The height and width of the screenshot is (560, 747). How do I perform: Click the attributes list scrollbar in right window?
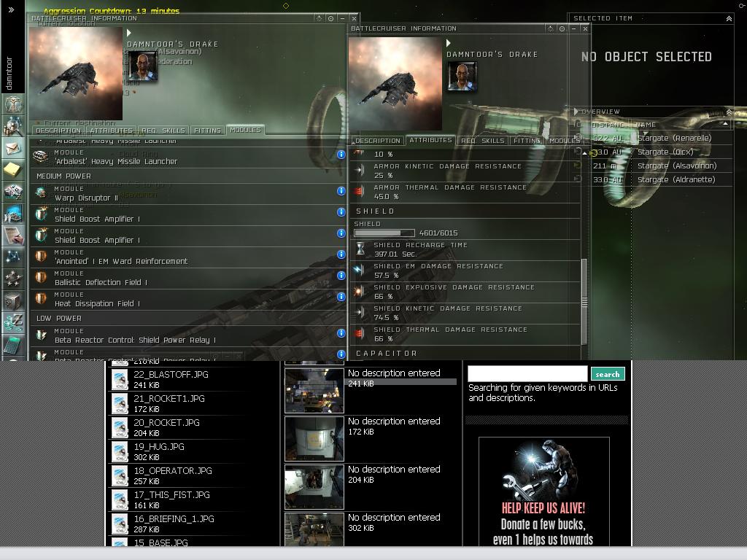point(584,302)
